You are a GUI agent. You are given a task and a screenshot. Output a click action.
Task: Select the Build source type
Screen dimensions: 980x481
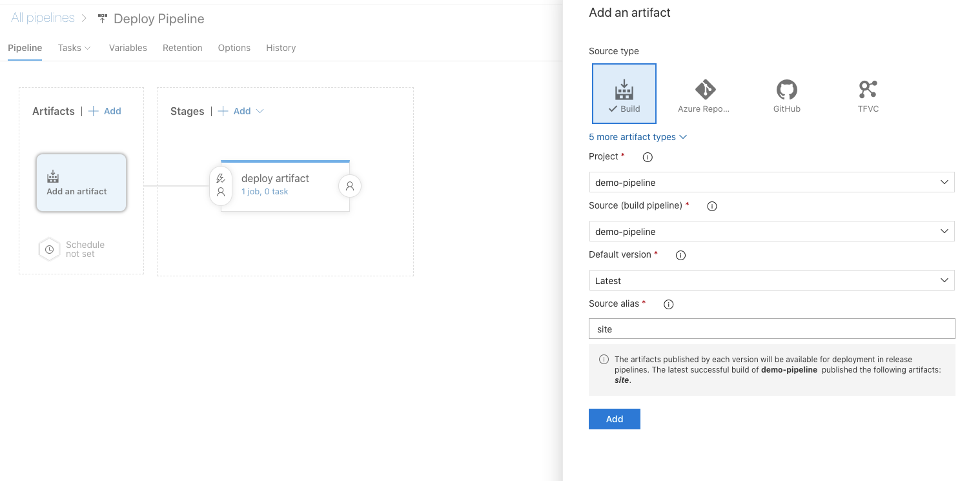coord(624,93)
